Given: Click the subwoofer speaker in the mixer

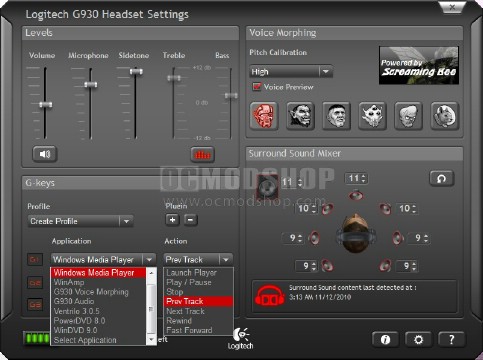Looking at the screenshot, I should [268, 187].
